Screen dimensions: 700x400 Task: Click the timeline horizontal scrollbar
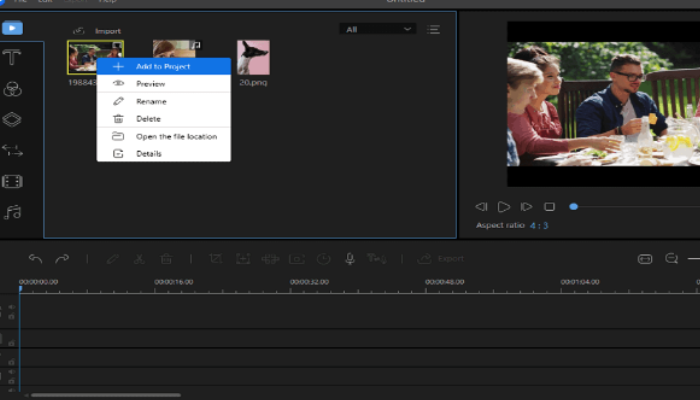click(x=106, y=395)
